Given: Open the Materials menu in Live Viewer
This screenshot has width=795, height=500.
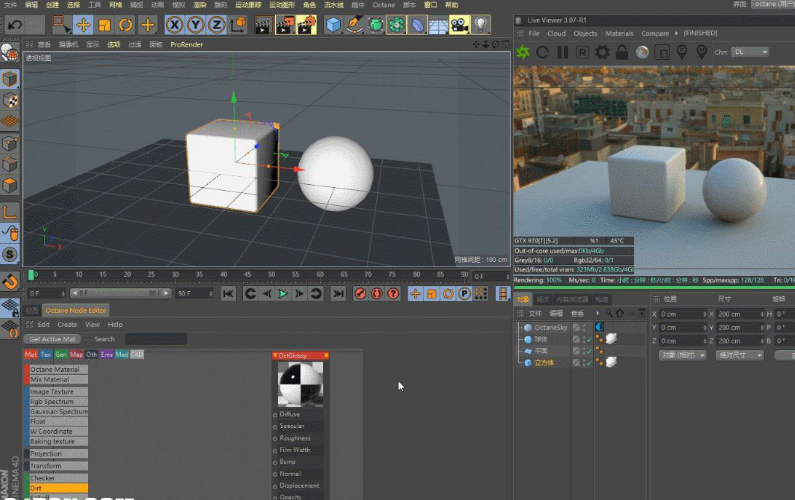Looking at the screenshot, I should point(619,33).
